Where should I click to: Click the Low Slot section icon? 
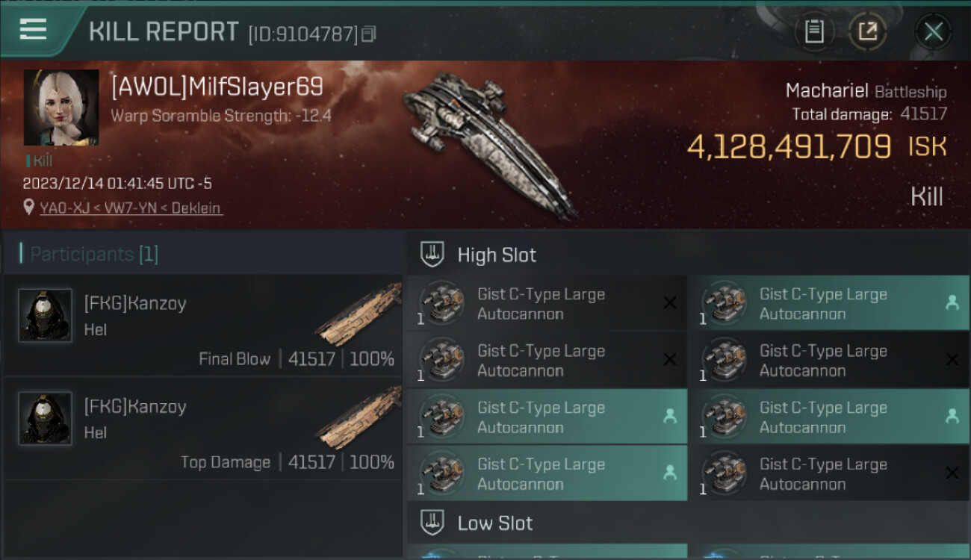[432, 523]
